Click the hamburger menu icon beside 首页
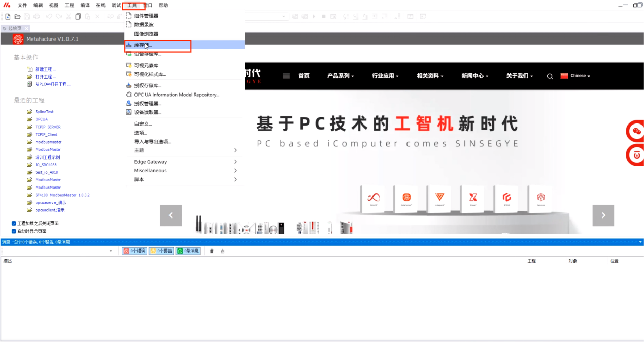644x342 pixels. (286, 76)
